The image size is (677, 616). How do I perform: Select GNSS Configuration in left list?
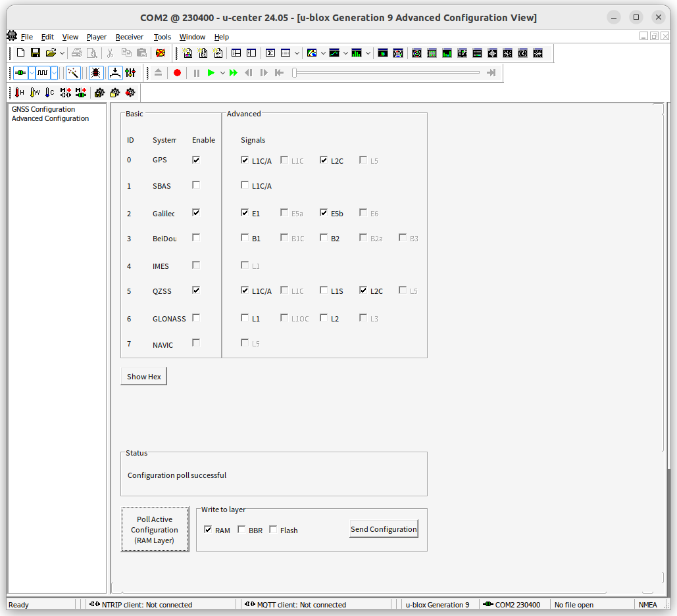click(43, 110)
